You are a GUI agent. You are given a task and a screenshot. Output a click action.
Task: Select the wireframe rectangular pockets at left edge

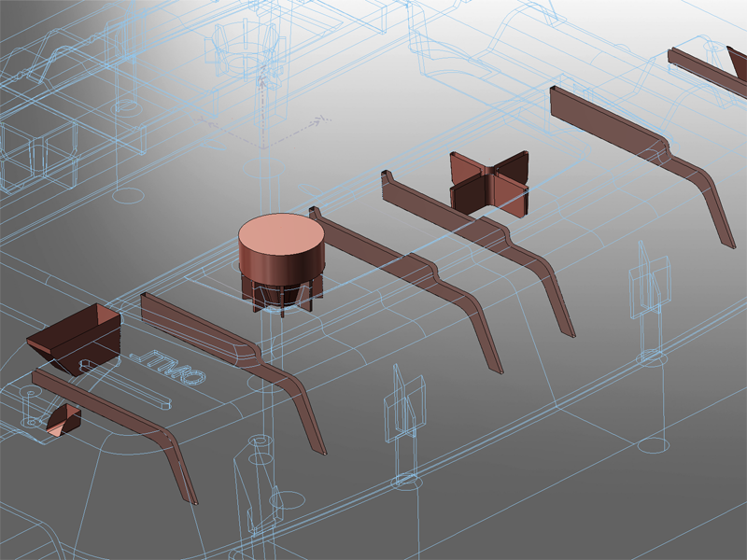37,154
